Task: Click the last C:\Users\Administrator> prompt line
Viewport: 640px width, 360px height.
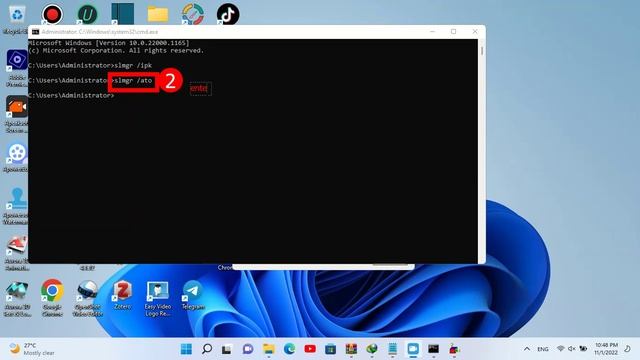Action: point(71,96)
